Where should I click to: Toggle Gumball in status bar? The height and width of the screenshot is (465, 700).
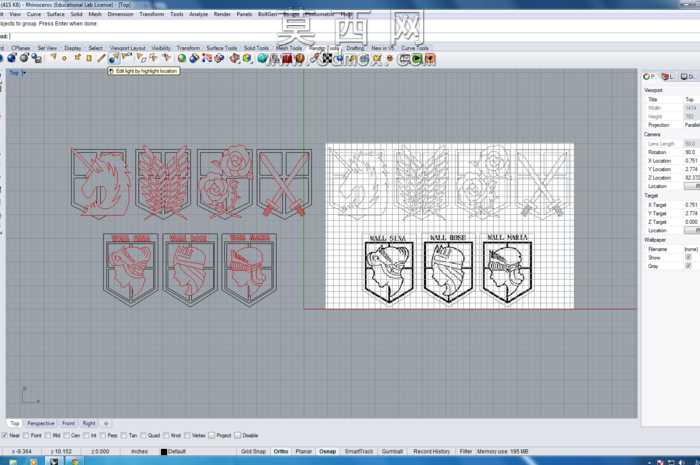tap(392, 452)
